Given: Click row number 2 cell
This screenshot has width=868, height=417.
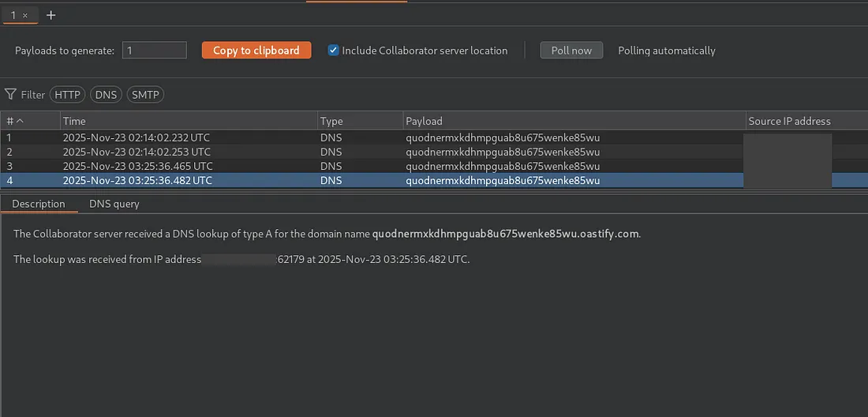Looking at the screenshot, I should pos(30,152).
